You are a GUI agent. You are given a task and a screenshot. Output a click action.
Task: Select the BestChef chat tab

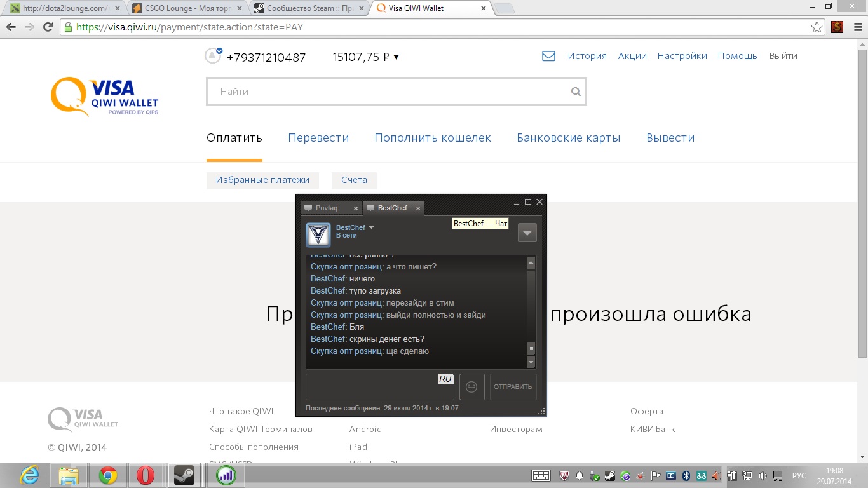pyautogui.click(x=392, y=208)
